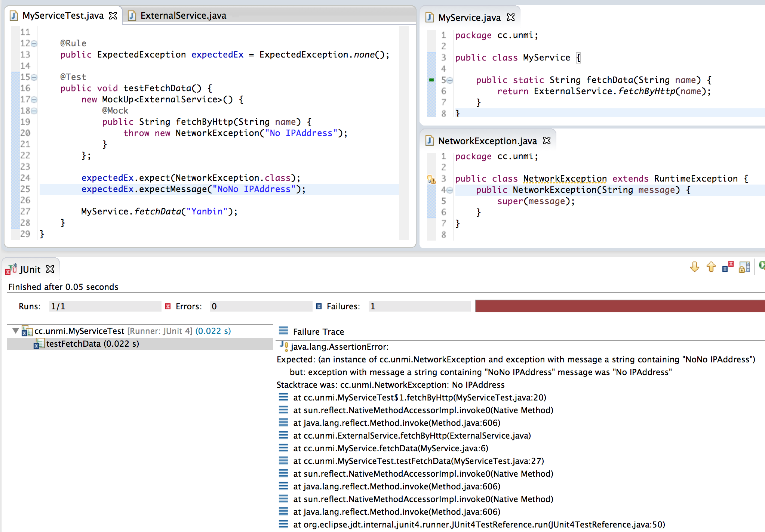
Task: Fold the fetchData method in MyService.java
Action: coord(450,80)
